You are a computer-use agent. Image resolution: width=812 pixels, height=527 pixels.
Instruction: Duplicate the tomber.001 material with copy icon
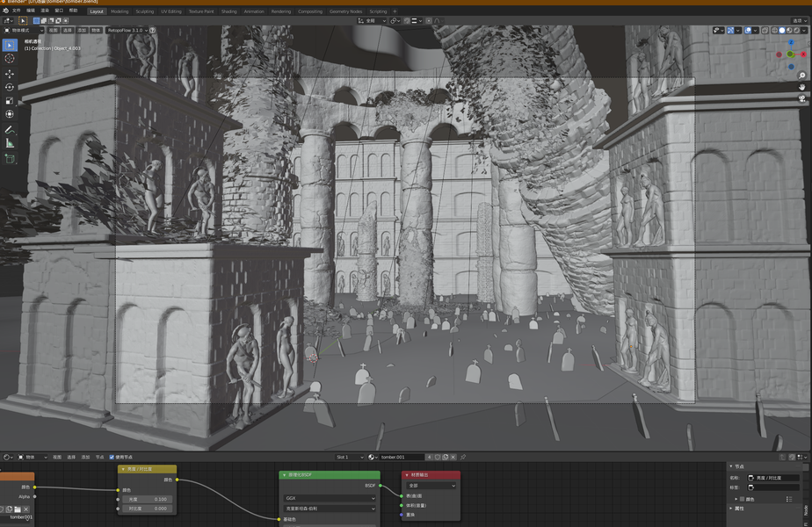pyautogui.click(x=446, y=457)
